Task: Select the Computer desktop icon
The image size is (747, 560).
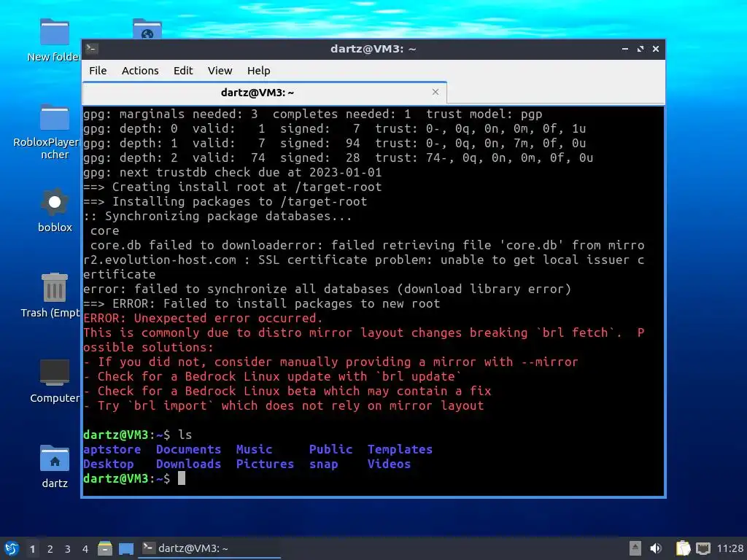Action: click(x=54, y=381)
